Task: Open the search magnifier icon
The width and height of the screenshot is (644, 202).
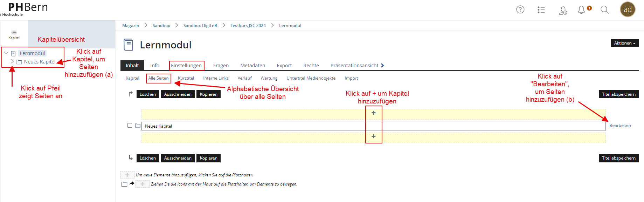Action: [604, 10]
